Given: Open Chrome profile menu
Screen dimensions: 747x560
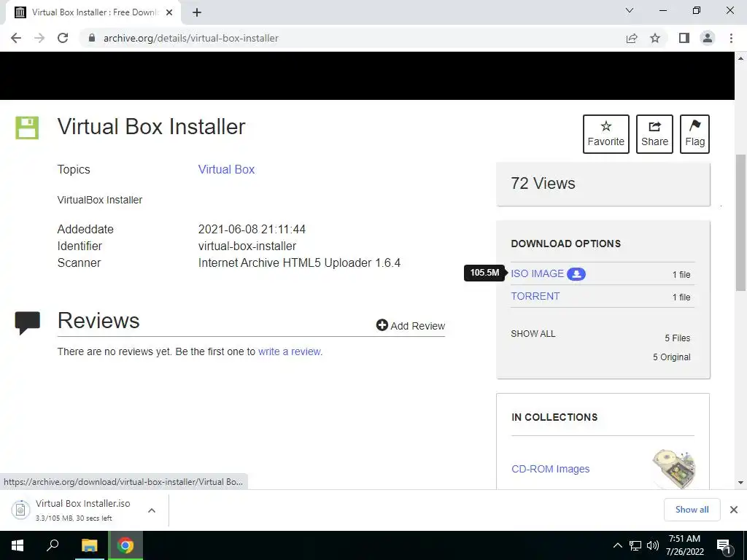Looking at the screenshot, I should point(708,38).
